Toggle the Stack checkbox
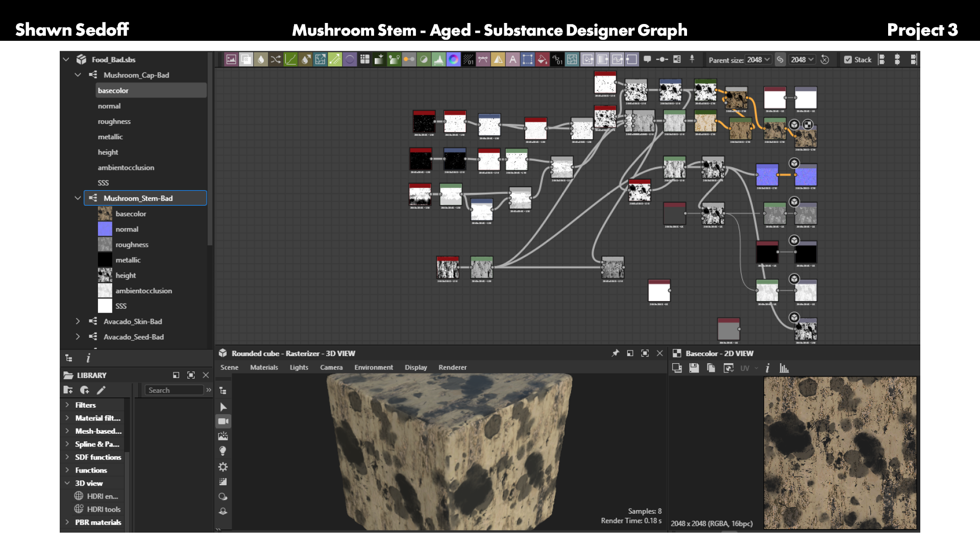 (x=848, y=60)
